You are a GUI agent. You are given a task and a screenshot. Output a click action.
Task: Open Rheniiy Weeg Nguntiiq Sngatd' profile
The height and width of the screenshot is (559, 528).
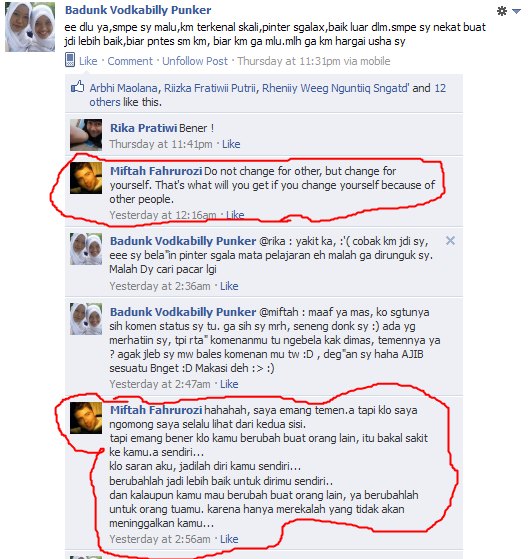pos(335,88)
